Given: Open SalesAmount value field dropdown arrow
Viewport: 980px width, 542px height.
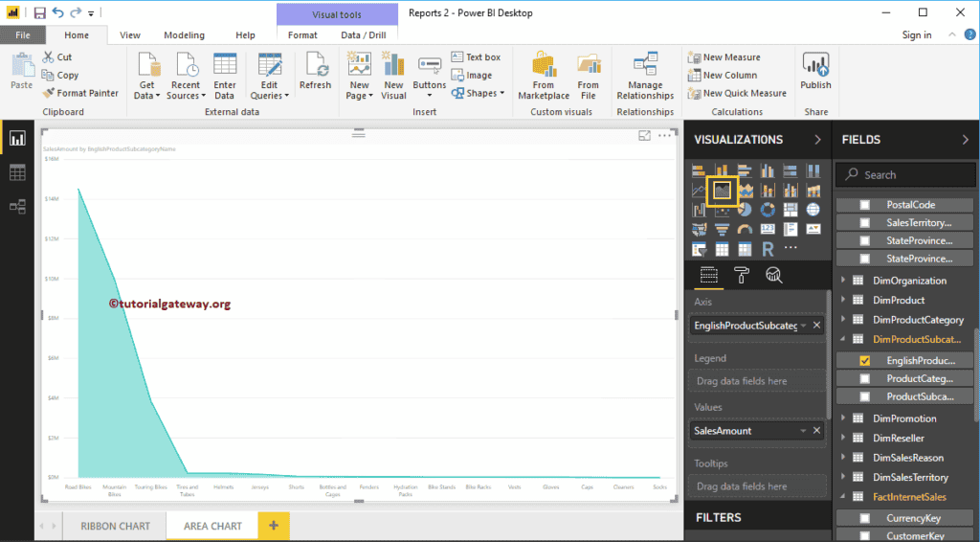Looking at the screenshot, I should (803, 431).
